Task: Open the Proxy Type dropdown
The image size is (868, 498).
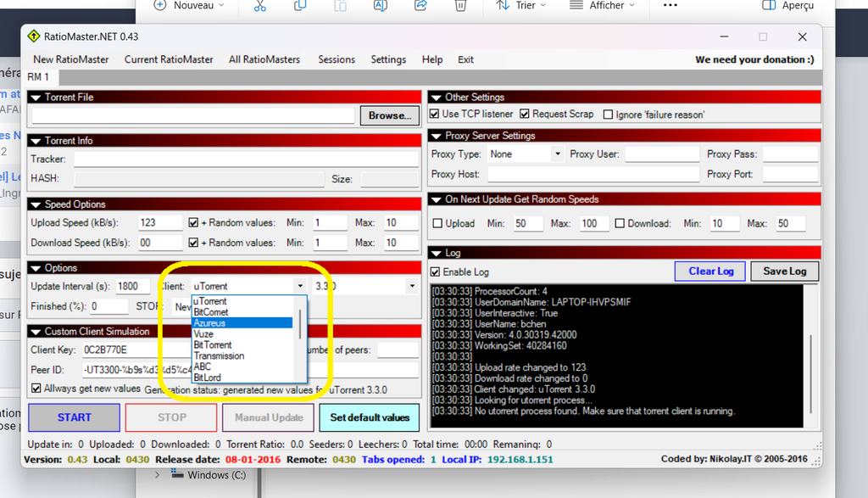Action: 558,154
